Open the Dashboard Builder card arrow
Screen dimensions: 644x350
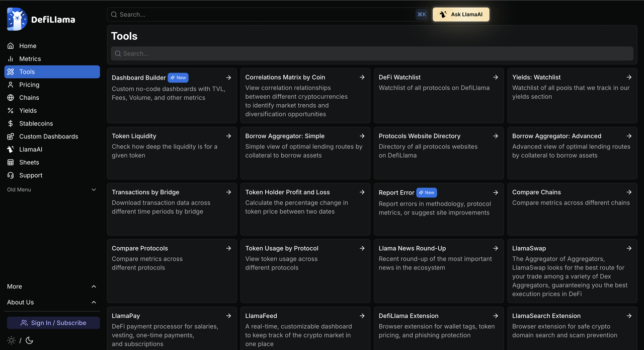(228, 78)
